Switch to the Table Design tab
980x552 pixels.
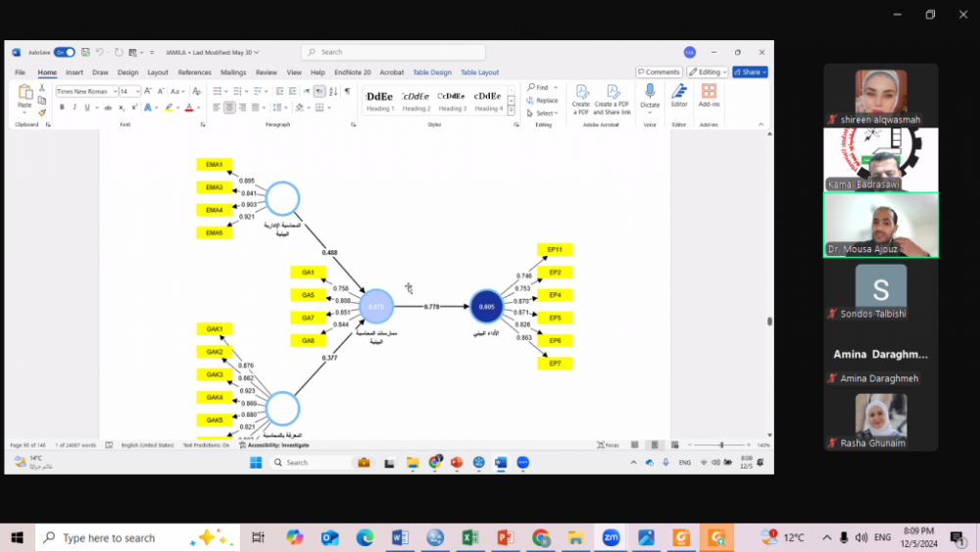[x=432, y=73]
